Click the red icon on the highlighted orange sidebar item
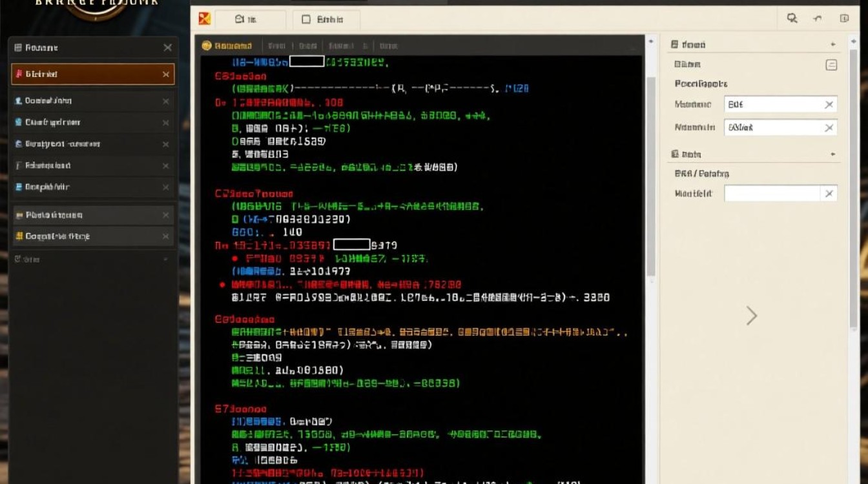Screen dimensions: 868x484 point(19,74)
